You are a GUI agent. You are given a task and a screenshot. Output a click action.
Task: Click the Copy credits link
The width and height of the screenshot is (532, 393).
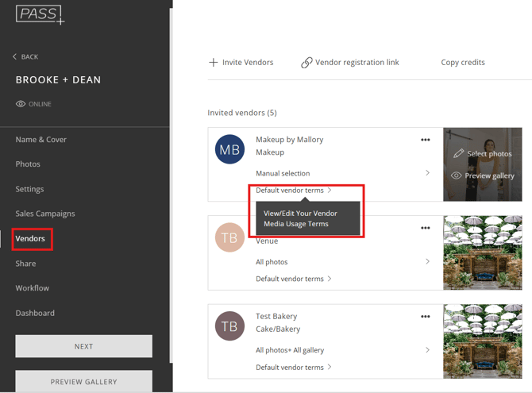click(463, 63)
